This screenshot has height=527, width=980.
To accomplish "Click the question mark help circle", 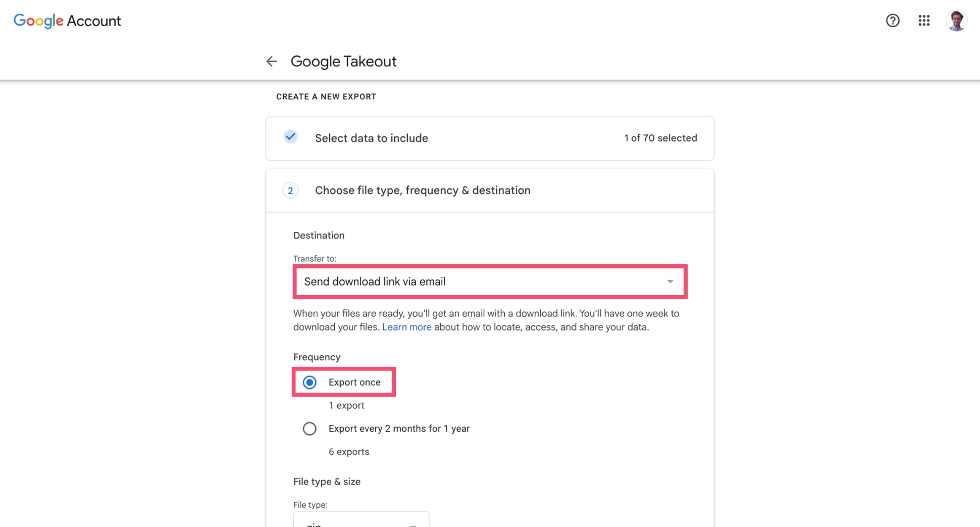I will coord(893,21).
